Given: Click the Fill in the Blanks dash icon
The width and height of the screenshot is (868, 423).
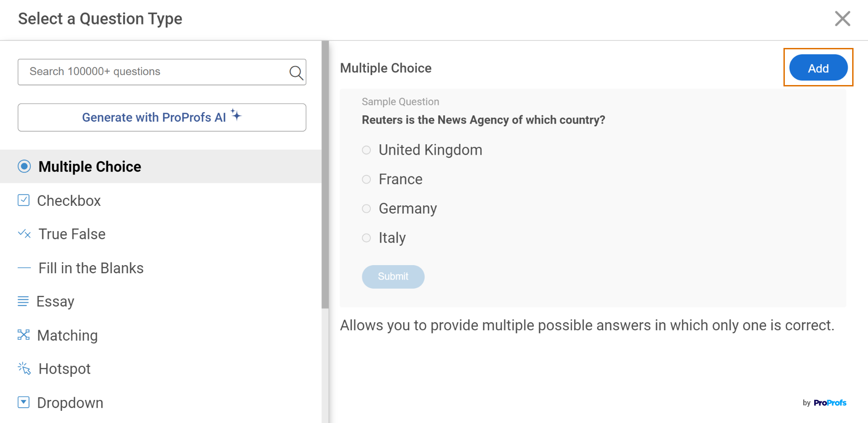Looking at the screenshot, I should point(24,268).
